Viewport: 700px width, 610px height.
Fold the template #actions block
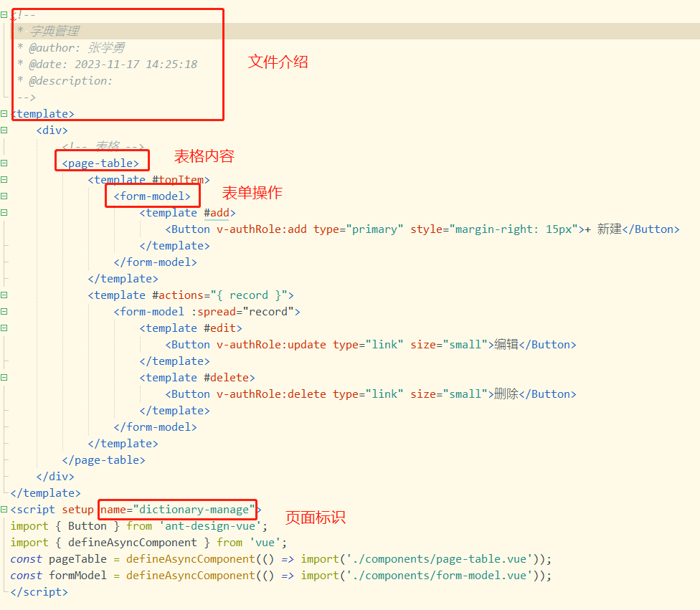(x=4, y=295)
